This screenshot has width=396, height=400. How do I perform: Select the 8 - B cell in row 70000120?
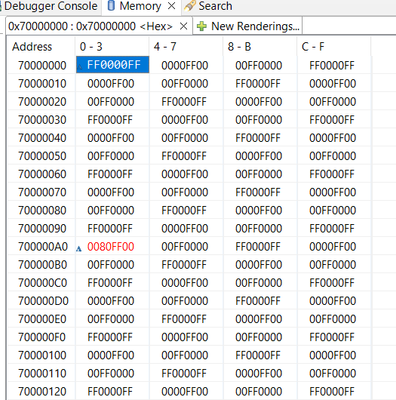(x=259, y=392)
